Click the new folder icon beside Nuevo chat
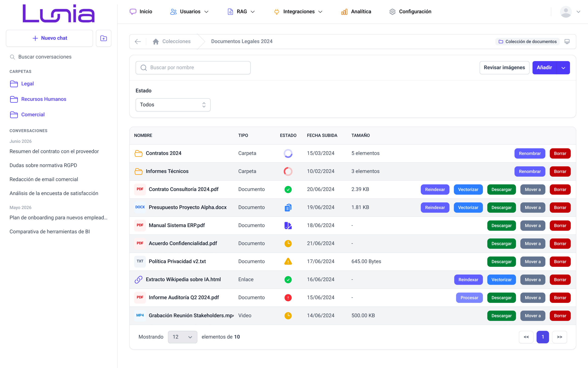Screen dimensions: 588x368 (x=104, y=38)
